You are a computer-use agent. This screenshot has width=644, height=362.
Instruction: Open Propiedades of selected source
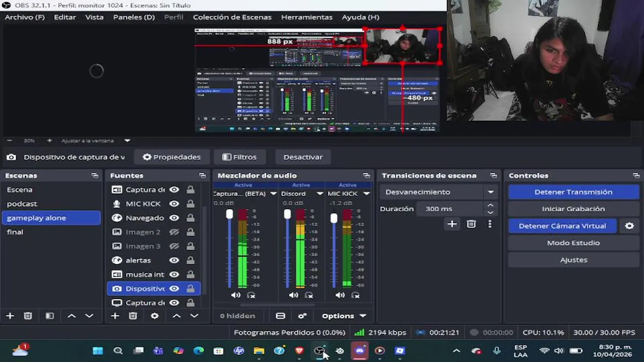(171, 157)
